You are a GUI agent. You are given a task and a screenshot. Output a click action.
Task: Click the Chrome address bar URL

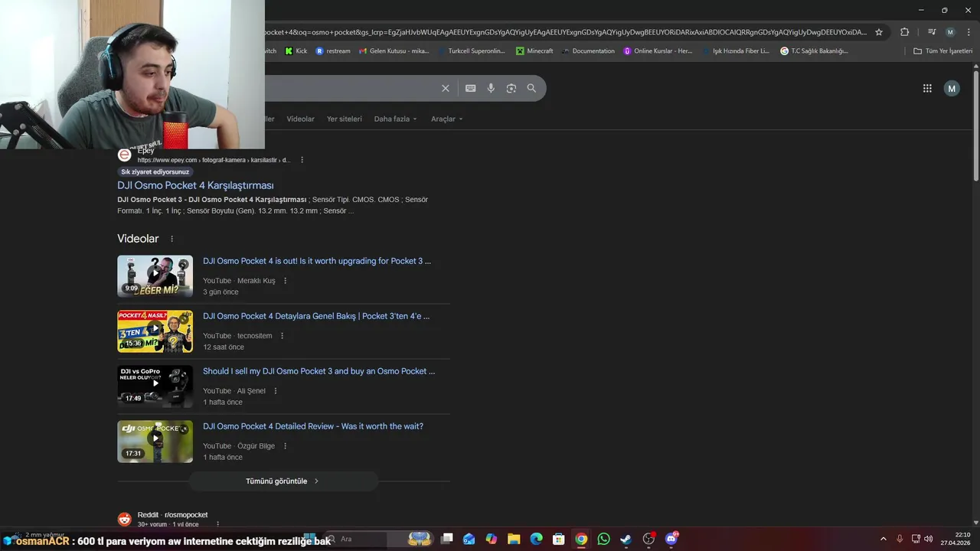click(x=565, y=32)
